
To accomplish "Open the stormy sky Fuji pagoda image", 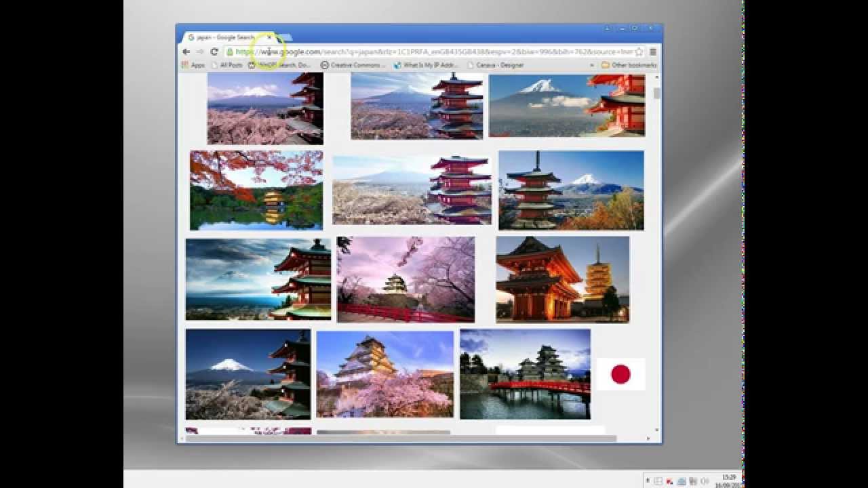I will (x=258, y=279).
